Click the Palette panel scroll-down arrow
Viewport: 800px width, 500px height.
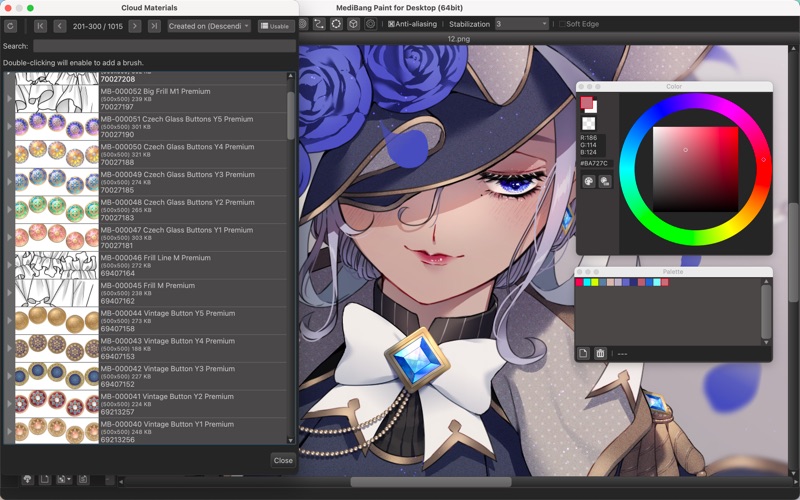pos(766,342)
